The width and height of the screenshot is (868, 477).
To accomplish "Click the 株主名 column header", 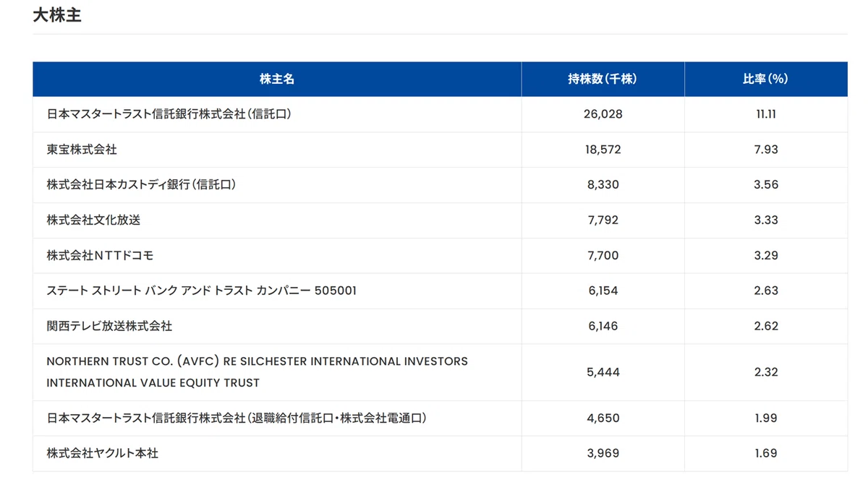I will (x=277, y=79).
